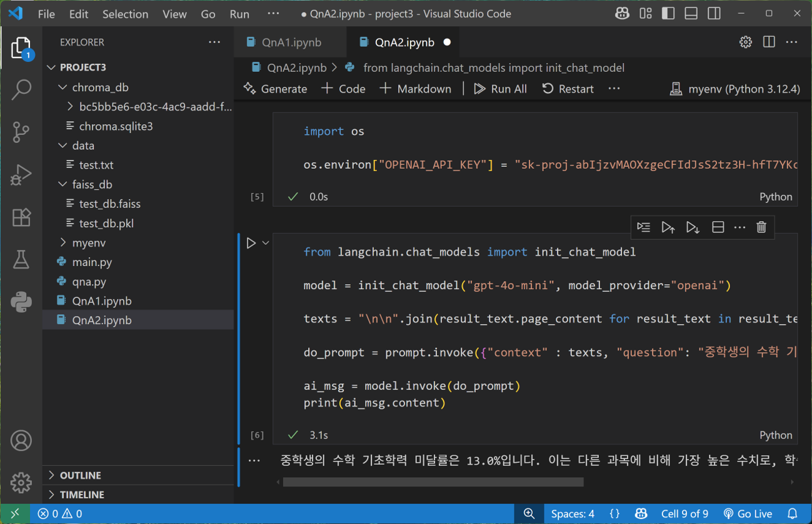Open the Go menu

208,14
